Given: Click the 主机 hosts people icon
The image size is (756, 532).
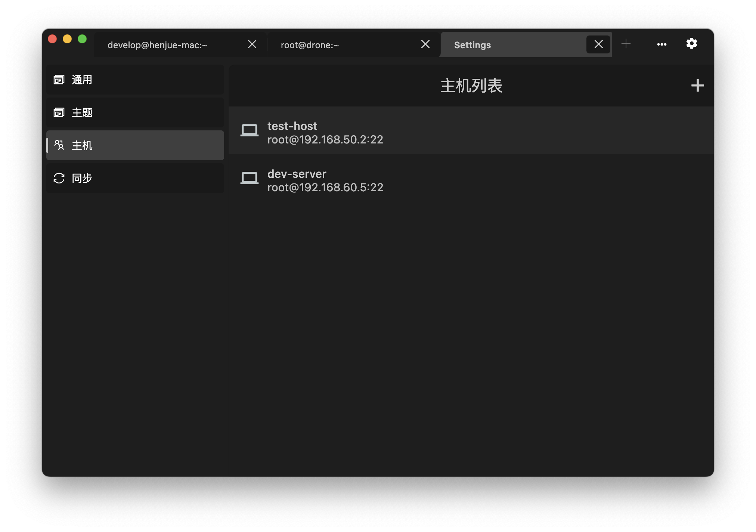Looking at the screenshot, I should point(59,145).
